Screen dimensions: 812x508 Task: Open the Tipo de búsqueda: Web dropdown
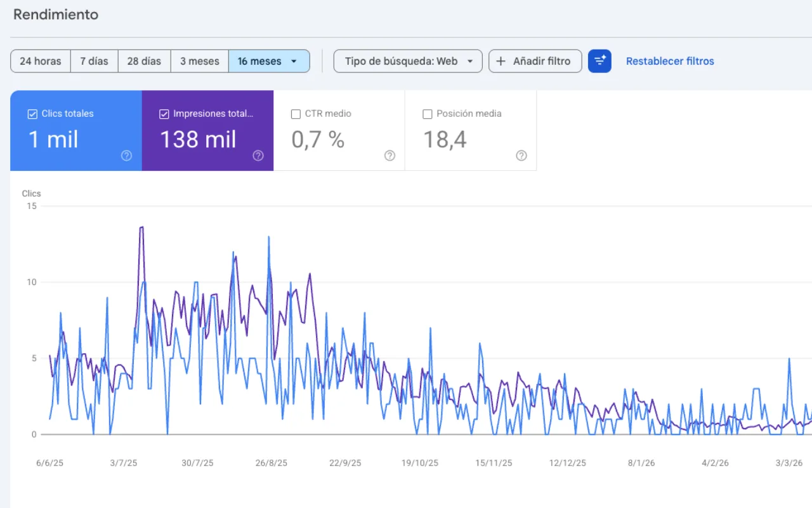(x=408, y=61)
